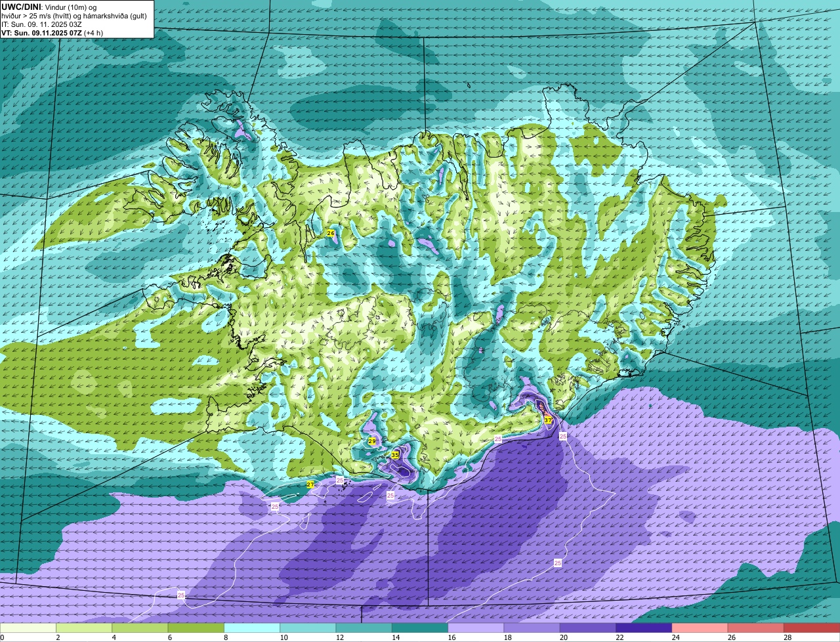Select the aqua 10–12 legend swatch

tap(308, 628)
